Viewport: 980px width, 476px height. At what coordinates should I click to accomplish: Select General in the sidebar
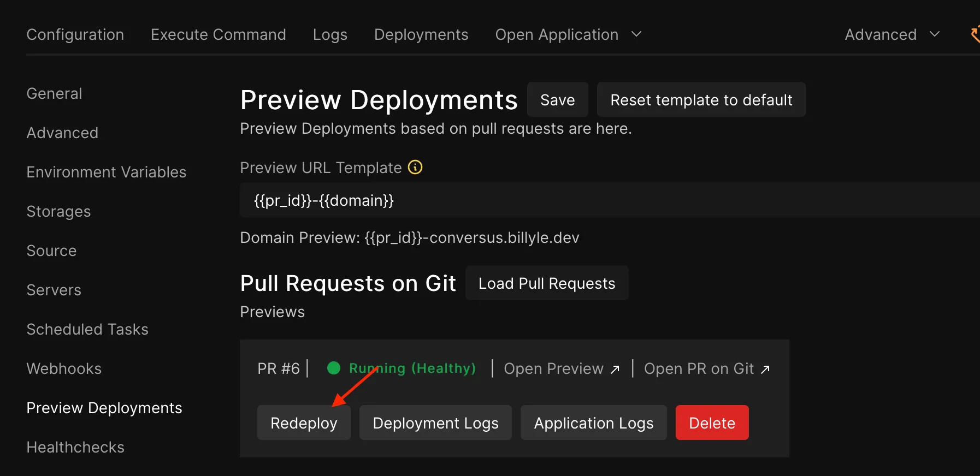(x=54, y=93)
